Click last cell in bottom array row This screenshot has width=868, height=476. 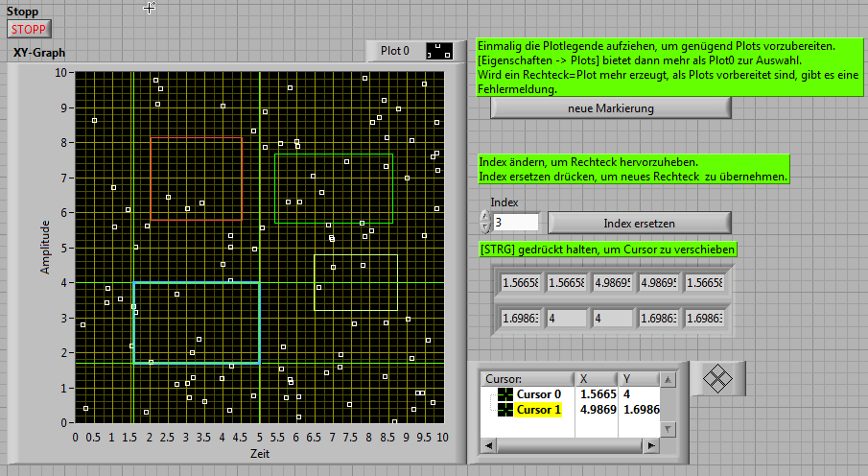(704, 318)
